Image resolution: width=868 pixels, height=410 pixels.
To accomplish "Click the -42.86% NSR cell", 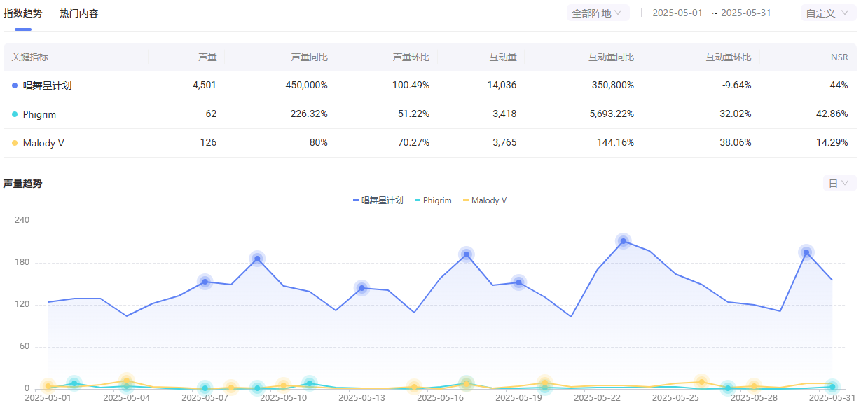I will [829, 114].
